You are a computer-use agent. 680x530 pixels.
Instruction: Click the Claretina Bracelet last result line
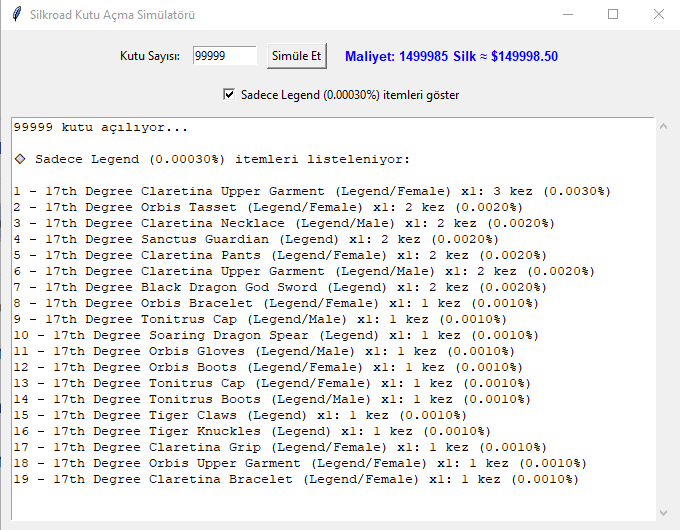[295, 479]
